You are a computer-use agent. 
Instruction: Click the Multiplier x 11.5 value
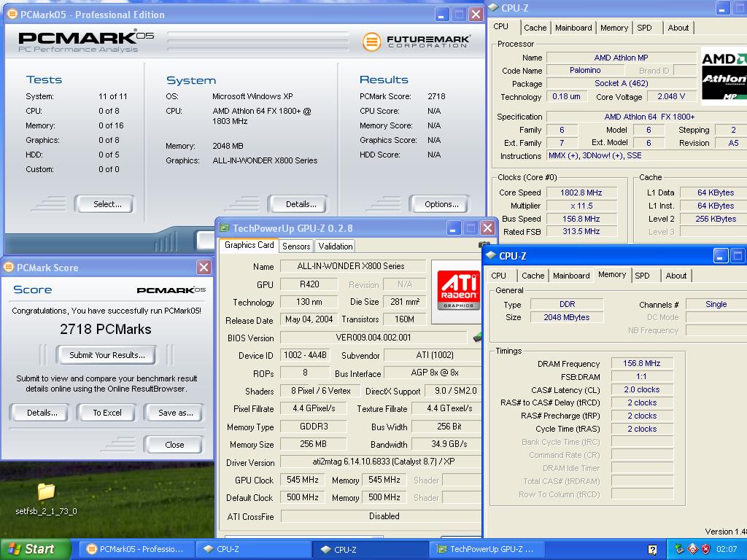[581, 206]
